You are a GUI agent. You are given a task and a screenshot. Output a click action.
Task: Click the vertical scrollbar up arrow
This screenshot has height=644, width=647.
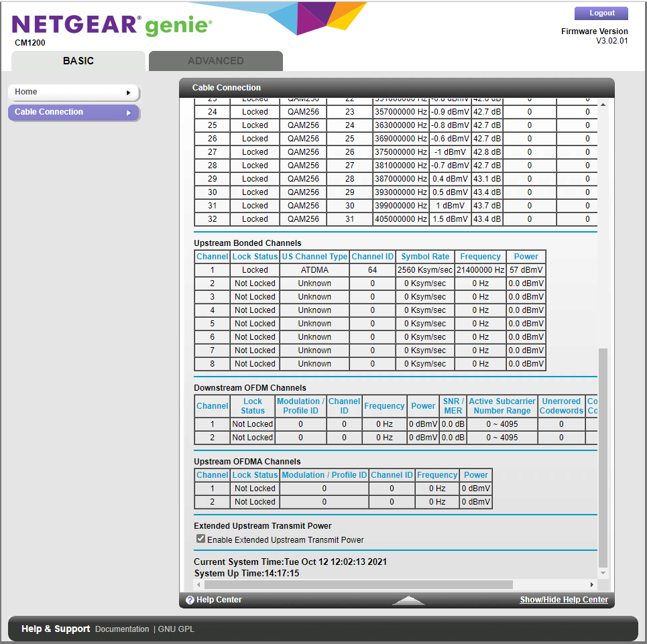click(603, 105)
